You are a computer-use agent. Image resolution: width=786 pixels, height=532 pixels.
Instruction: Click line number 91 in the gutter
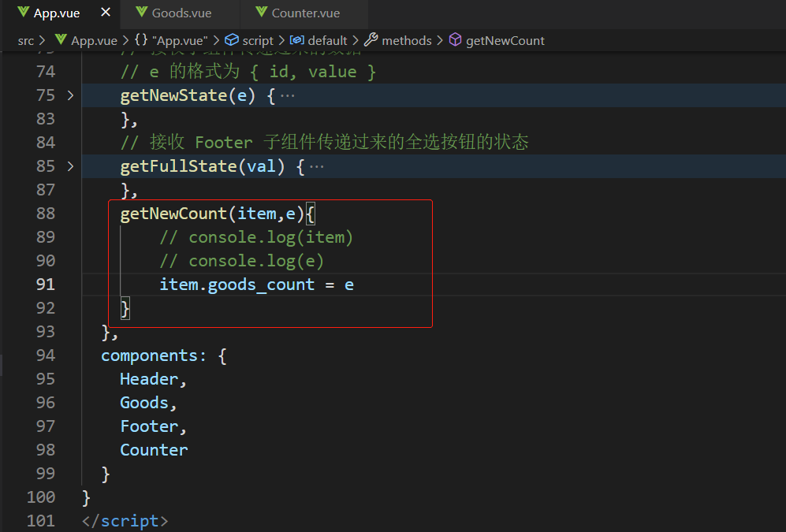(46, 285)
